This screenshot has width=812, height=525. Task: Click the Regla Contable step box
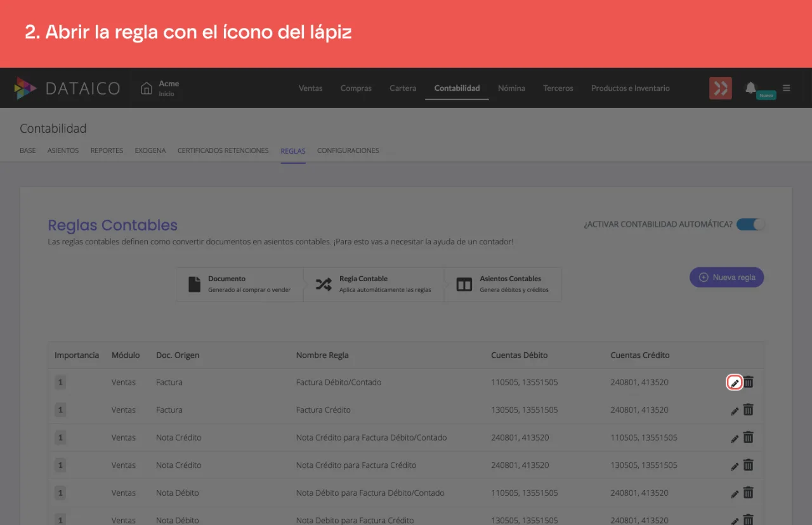(374, 284)
